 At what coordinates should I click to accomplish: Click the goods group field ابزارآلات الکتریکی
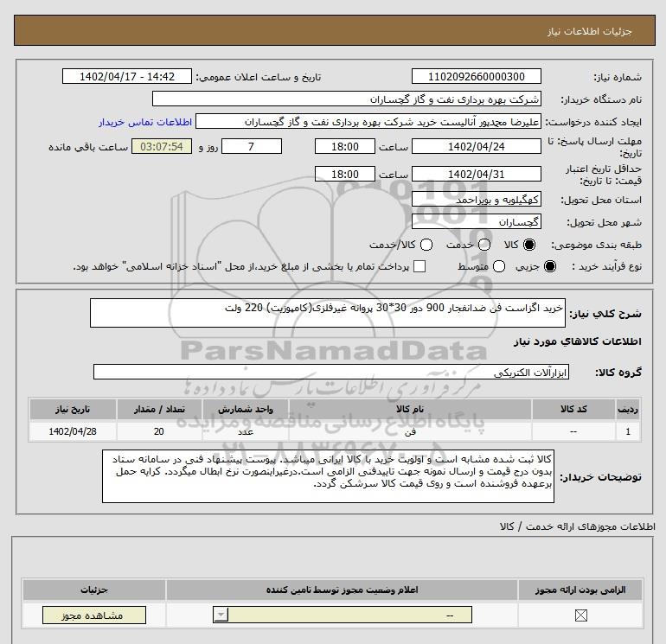331,372
